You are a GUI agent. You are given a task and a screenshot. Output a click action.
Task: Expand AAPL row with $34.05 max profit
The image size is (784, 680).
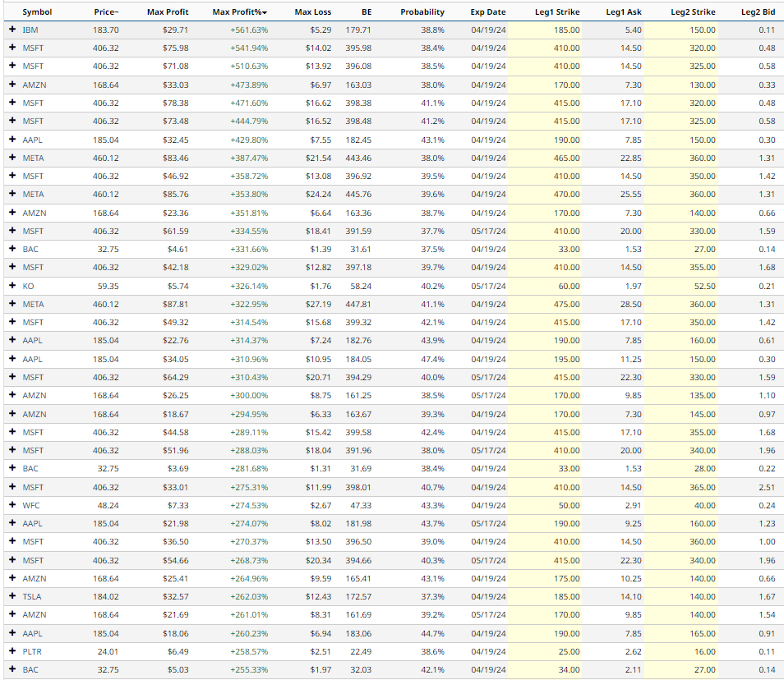[12, 359]
